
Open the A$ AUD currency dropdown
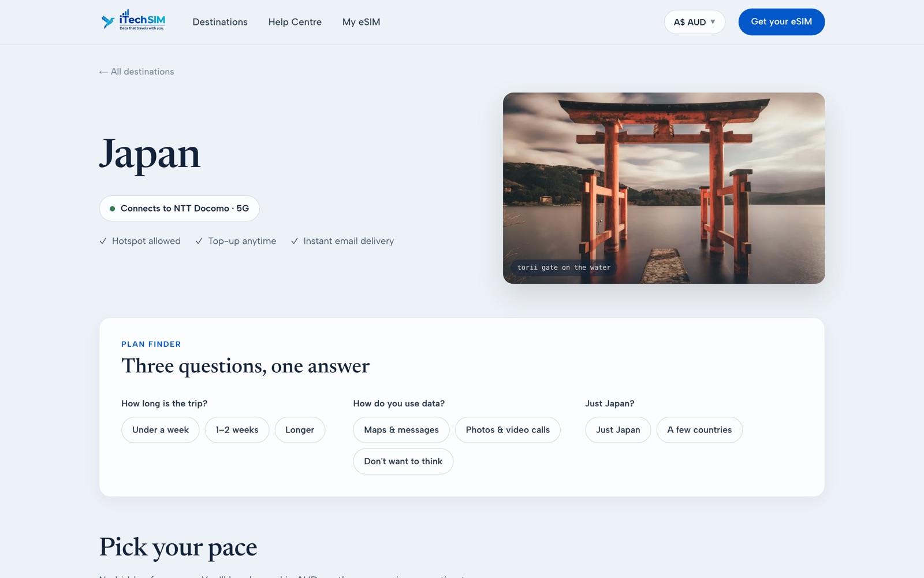pyautogui.click(x=695, y=22)
